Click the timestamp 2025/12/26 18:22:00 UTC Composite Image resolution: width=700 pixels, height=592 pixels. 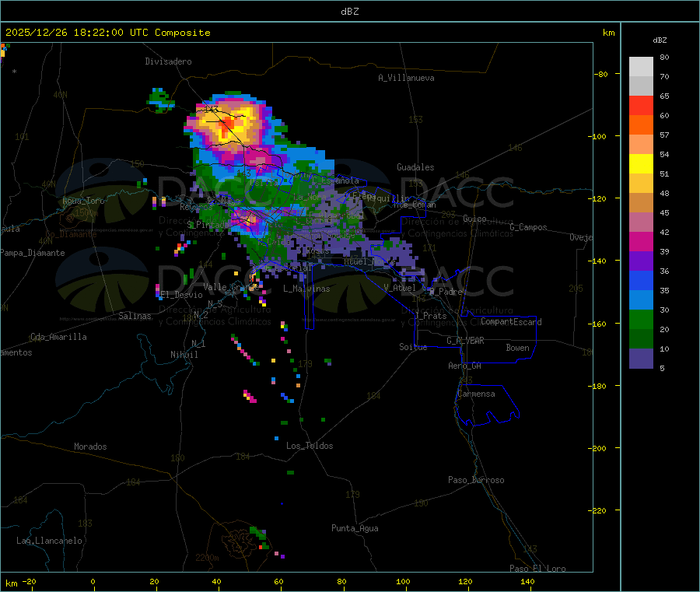(x=107, y=33)
